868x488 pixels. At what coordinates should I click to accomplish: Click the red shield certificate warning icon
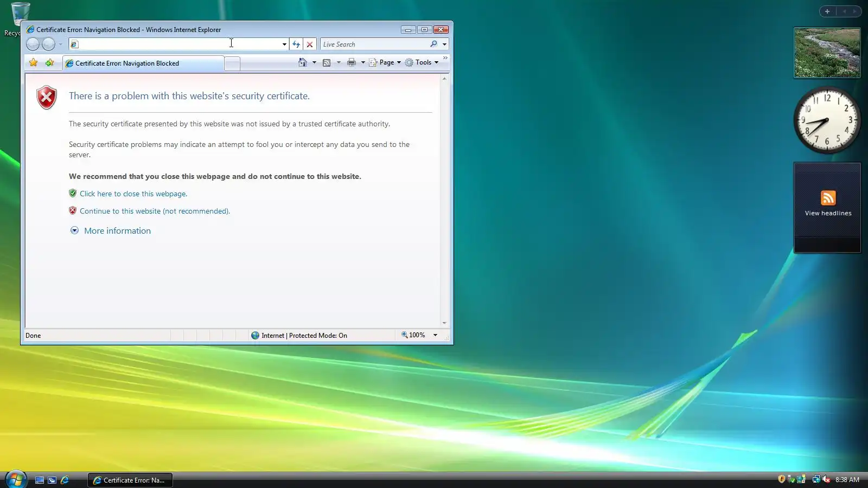47,98
